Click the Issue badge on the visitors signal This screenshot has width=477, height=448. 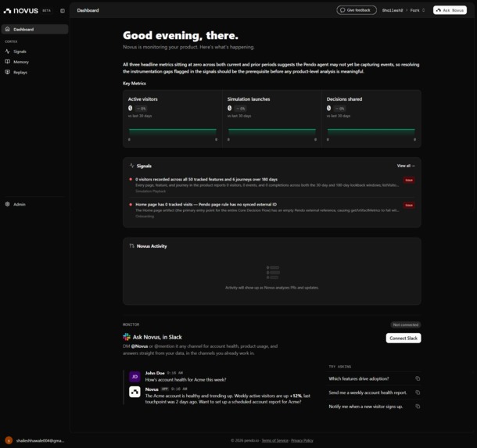(409, 180)
